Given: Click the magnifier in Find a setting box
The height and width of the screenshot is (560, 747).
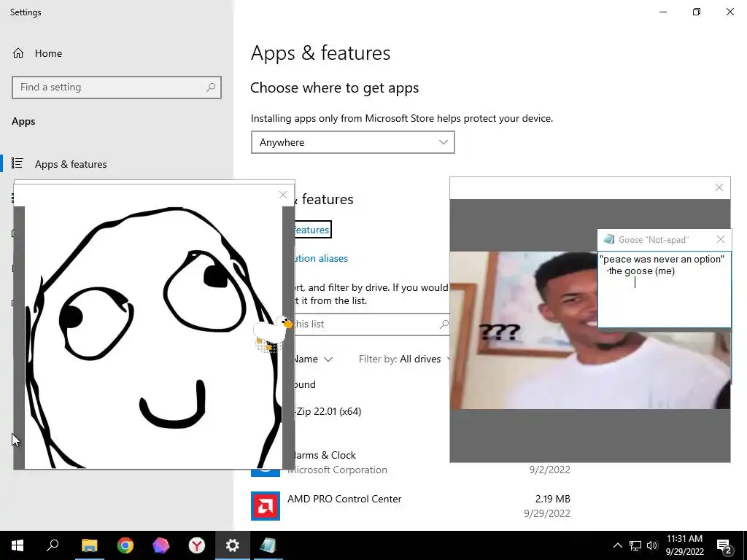Looking at the screenshot, I should (x=211, y=87).
